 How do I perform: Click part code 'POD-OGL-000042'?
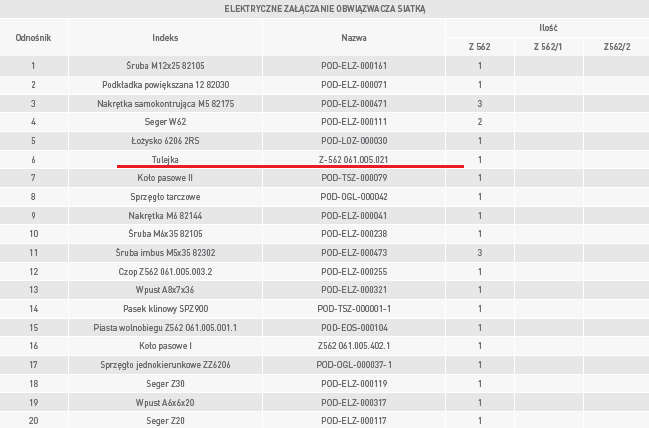coord(354,197)
